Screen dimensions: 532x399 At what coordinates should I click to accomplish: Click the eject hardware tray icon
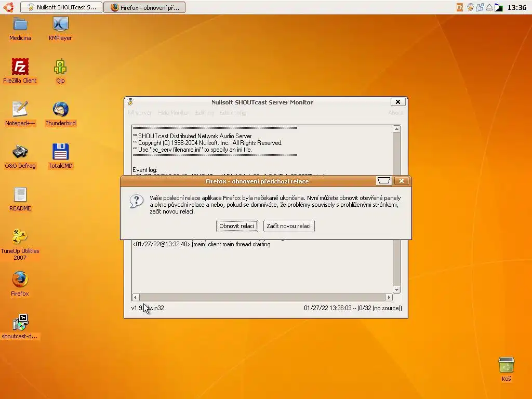tap(489, 7)
